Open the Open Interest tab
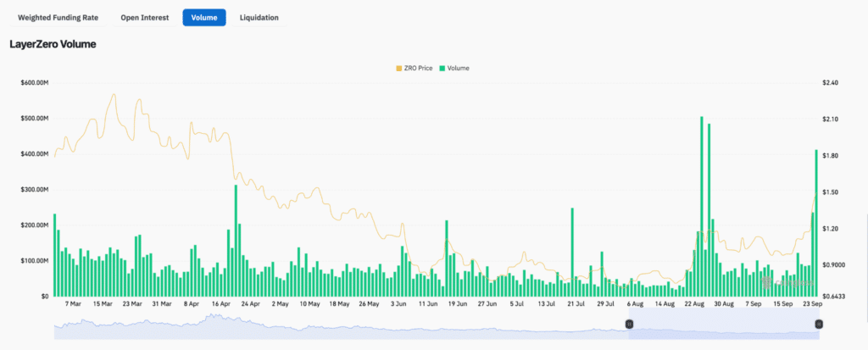The width and height of the screenshot is (868, 350). coord(144,18)
